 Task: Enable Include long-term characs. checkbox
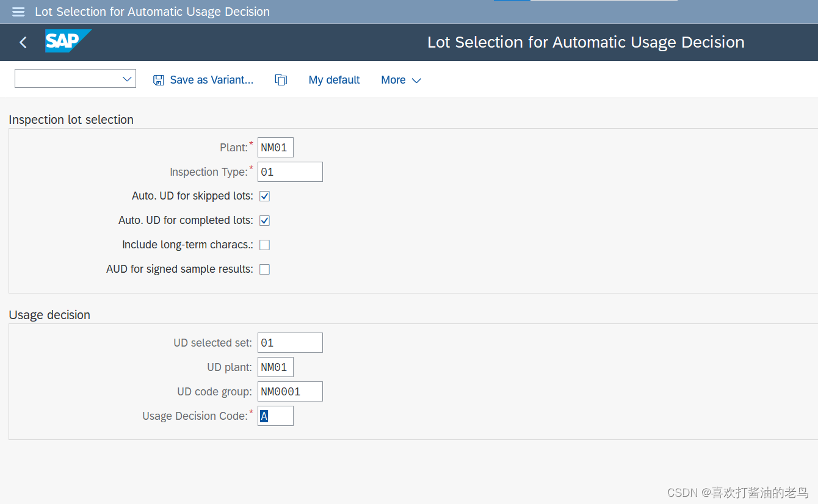pyautogui.click(x=264, y=245)
